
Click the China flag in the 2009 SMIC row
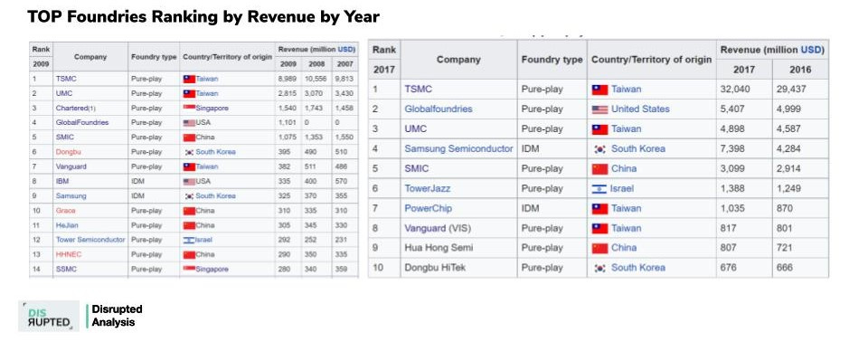(189, 137)
